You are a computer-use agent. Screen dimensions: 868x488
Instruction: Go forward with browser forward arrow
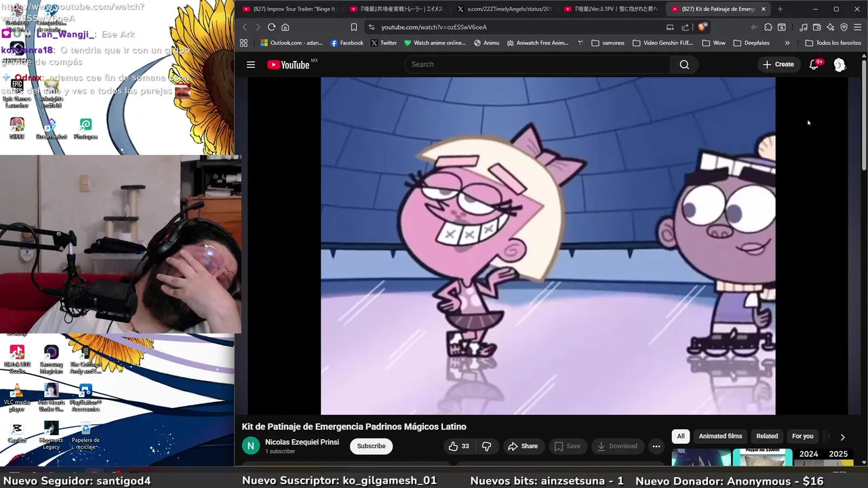click(x=257, y=27)
